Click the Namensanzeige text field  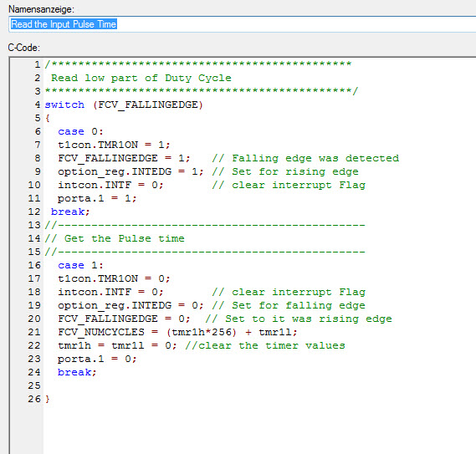coord(243,24)
